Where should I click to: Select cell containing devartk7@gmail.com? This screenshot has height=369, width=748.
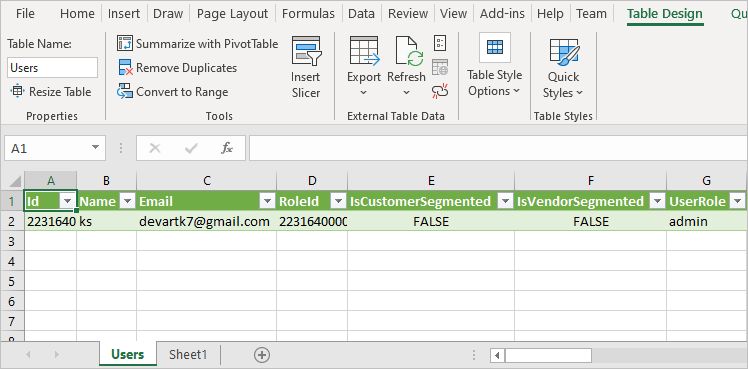[x=207, y=221]
